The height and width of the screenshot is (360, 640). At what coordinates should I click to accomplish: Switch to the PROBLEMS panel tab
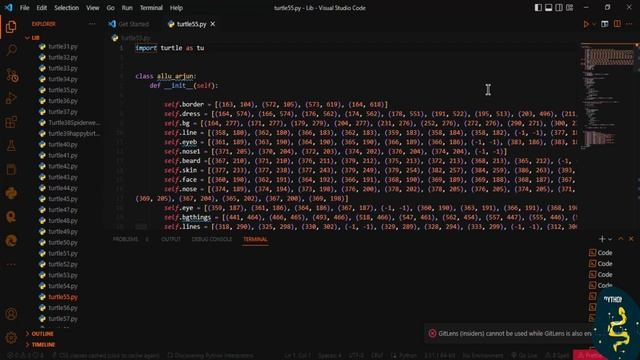pyautogui.click(x=125, y=239)
